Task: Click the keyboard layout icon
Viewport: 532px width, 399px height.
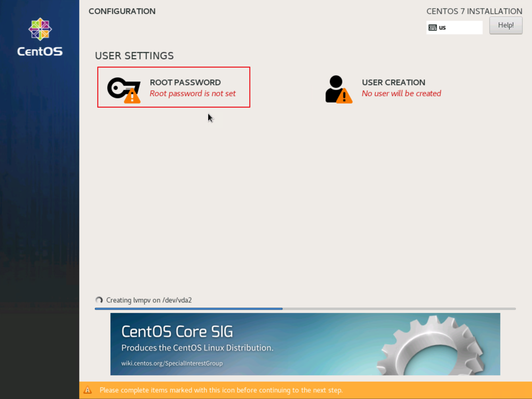Action: (x=432, y=28)
